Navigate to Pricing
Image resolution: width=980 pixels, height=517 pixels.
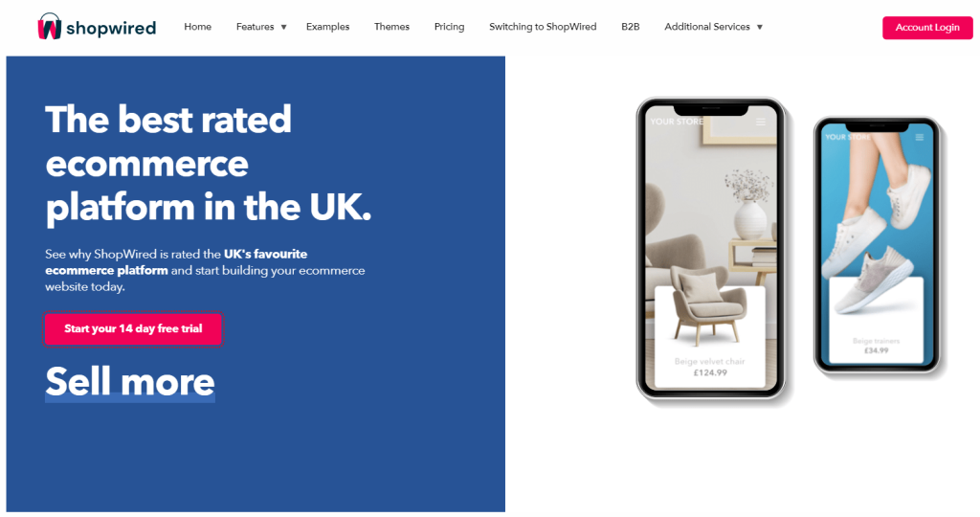coord(450,26)
